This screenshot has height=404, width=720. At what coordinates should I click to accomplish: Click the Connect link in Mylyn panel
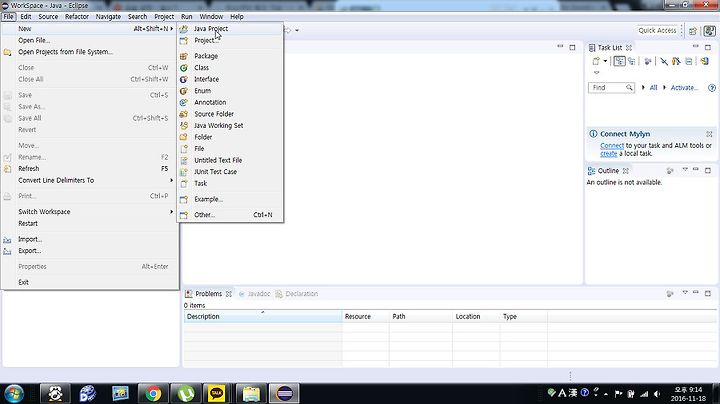tap(612, 146)
